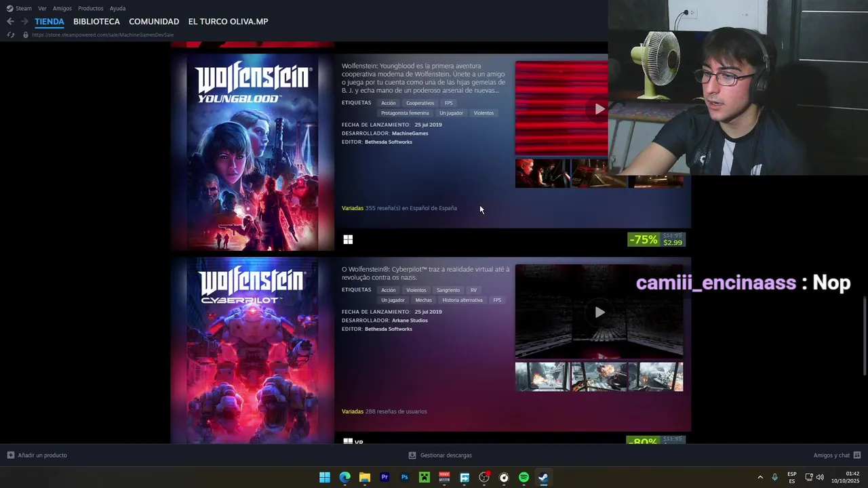Click Cyberpilot's Mechas tag
Viewport: 868px width, 488px height.
point(423,300)
